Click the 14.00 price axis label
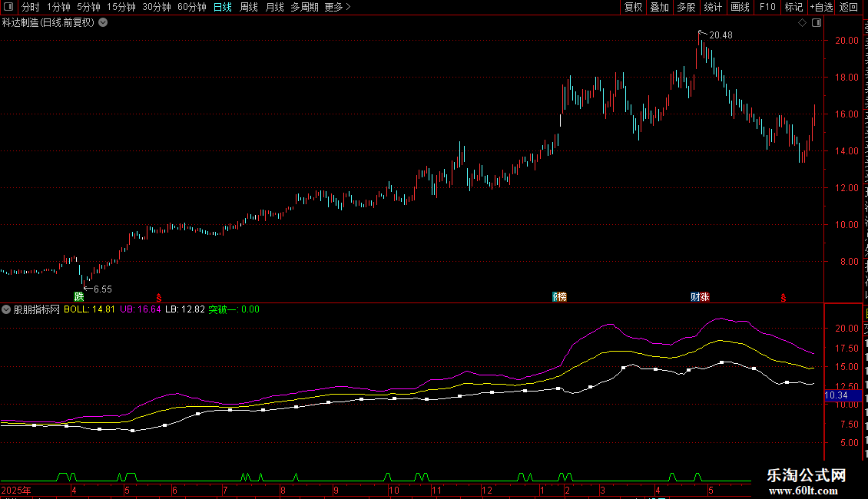Screen dimensions: 868x499 click(x=847, y=151)
